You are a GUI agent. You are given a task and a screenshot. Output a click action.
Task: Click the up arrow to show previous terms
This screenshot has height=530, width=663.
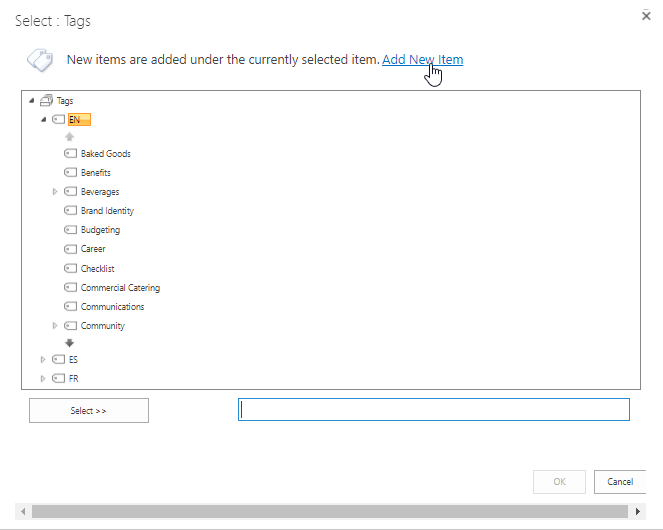pyautogui.click(x=69, y=137)
